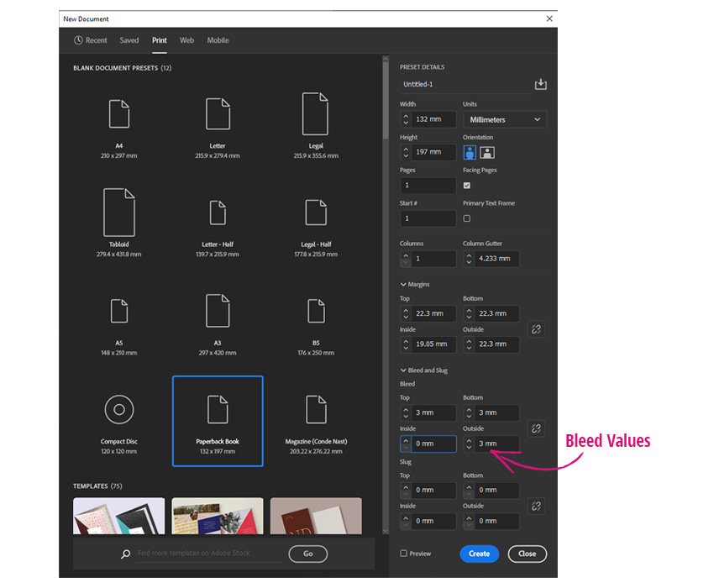Open the Units dropdown showing Millimeters

505,120
